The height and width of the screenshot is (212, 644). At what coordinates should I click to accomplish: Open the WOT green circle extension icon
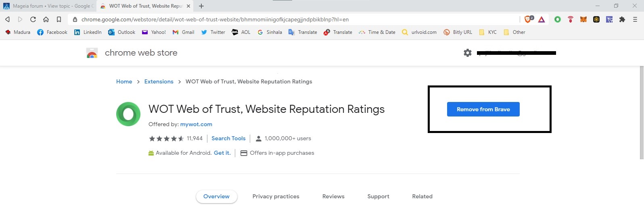tap(558, 19)
